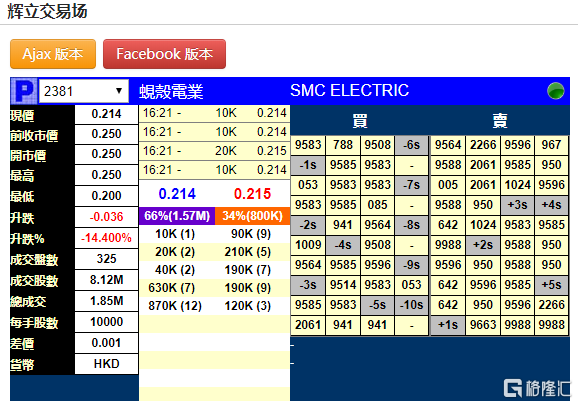Screen dimensions: 578x405
Task: Click broker code 9663 in sell queue
Action: (x=483, y=325)
